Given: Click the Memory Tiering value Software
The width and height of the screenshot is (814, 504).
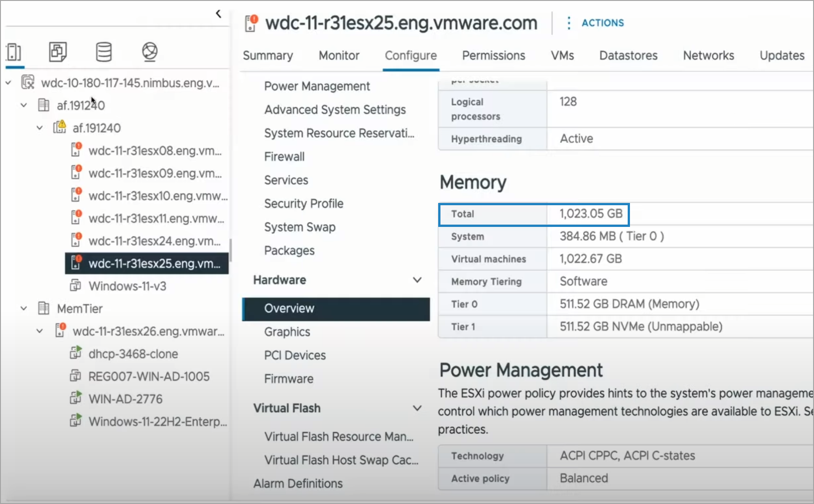Looking at the screenshot, I should pyautogui.click(x=583, y=282).
